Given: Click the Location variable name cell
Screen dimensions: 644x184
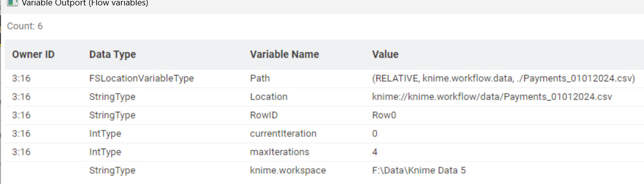Looking at the screenshot, I should tap(269, 97).
